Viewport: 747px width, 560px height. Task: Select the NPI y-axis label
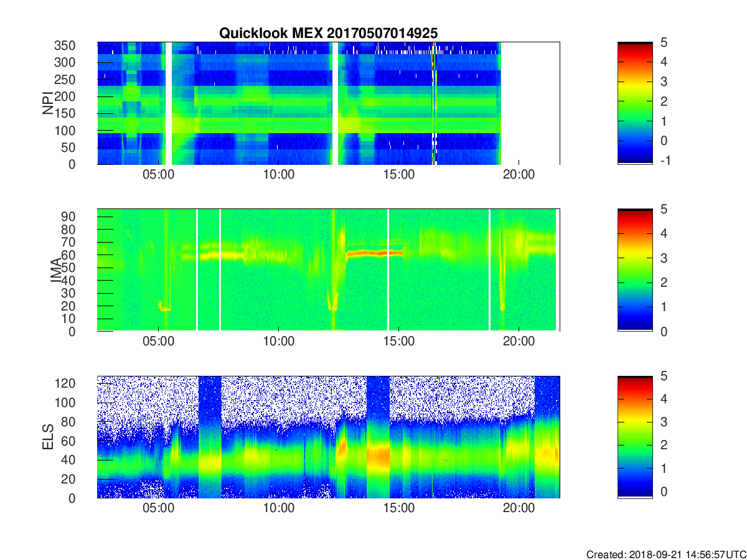47,103
